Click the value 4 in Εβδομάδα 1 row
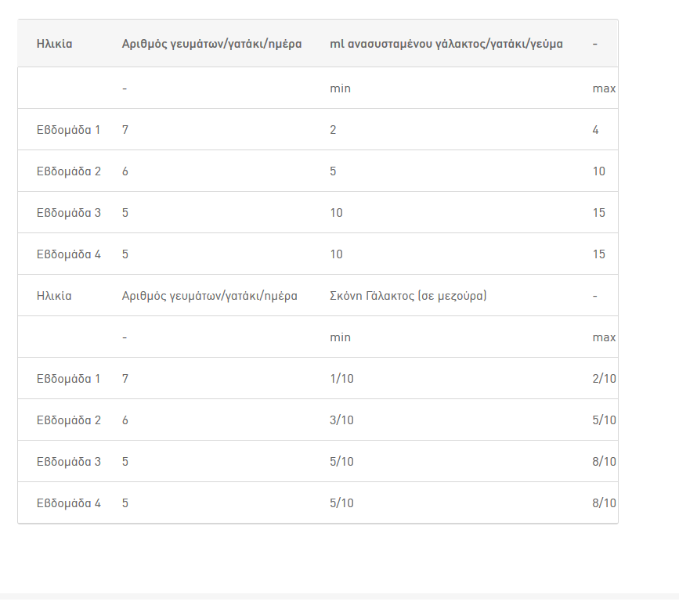This screenshot has width=679, height=616. [x=595, y=130]
